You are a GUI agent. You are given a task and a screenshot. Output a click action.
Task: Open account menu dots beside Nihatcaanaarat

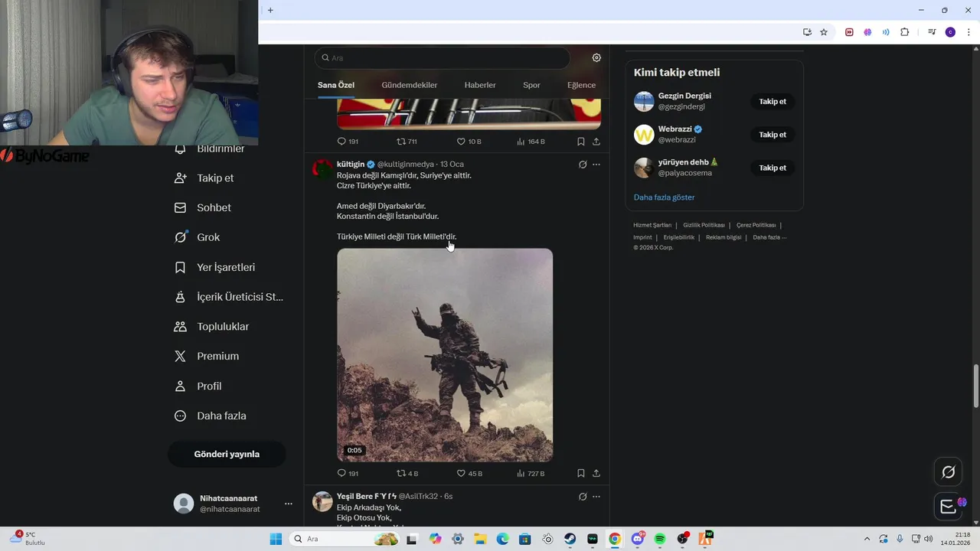289,504
